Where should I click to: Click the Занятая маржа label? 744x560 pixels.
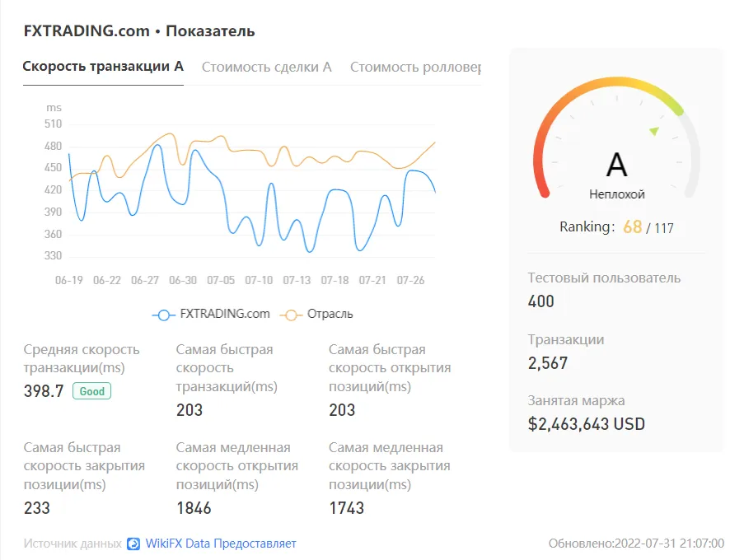tap(577, 401)
